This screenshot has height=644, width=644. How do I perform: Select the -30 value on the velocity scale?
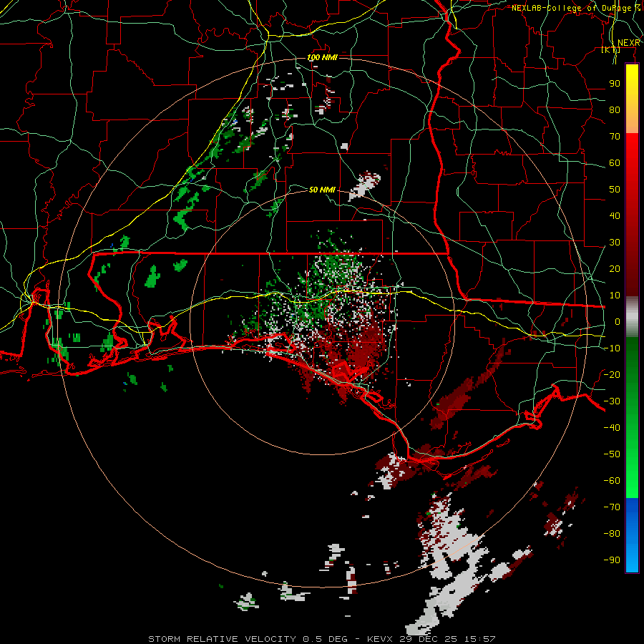pos(612,401)
